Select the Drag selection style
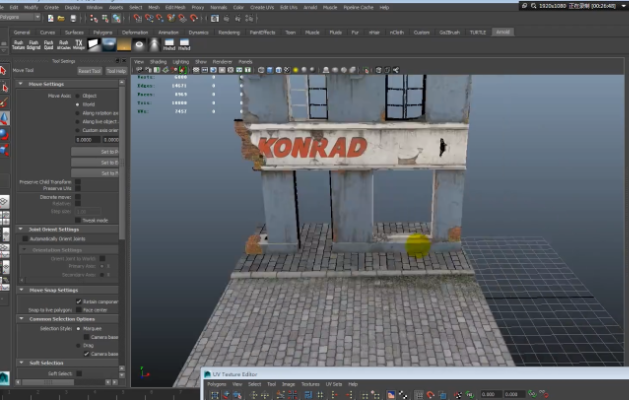This screenshot has width=629, height=400. pyautogui.click(x=78, y=345)
